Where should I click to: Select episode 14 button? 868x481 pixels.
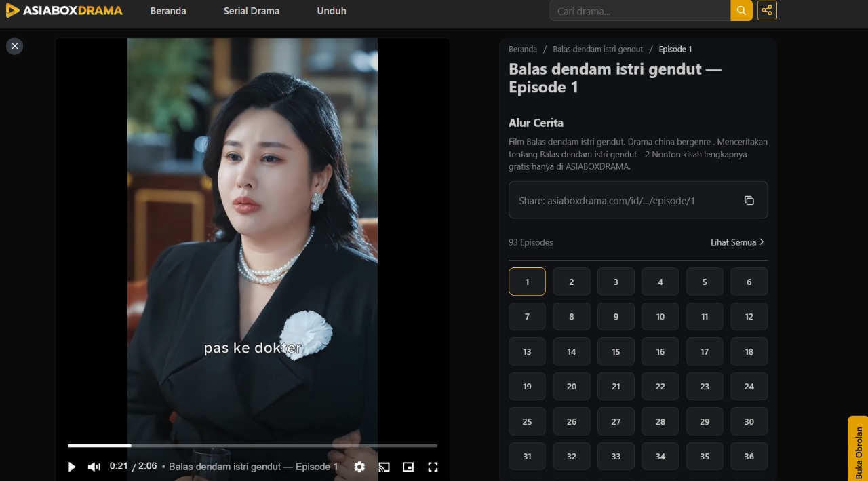572,351
